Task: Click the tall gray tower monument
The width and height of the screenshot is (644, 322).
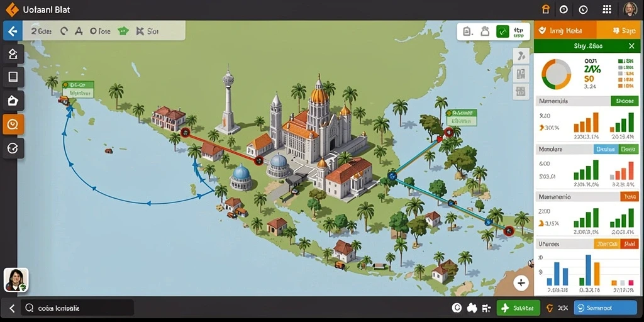Action: (x=228, y=101)
